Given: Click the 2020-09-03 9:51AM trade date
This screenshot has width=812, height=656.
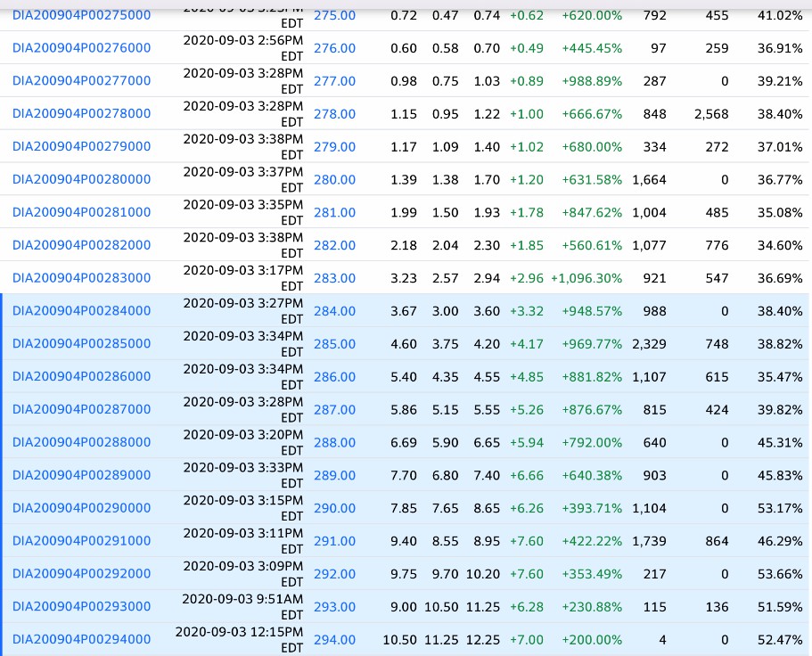Looking at the screenshot, I should (242, 599).
